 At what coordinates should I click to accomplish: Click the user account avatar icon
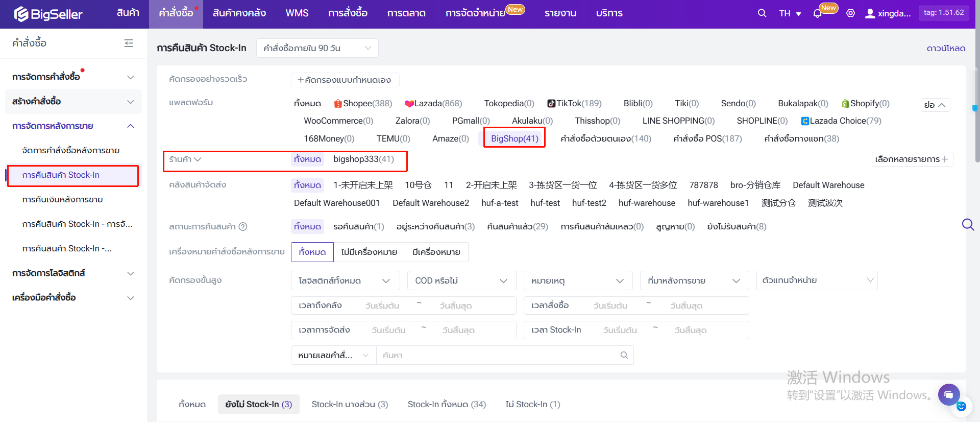tap(870, 14)
